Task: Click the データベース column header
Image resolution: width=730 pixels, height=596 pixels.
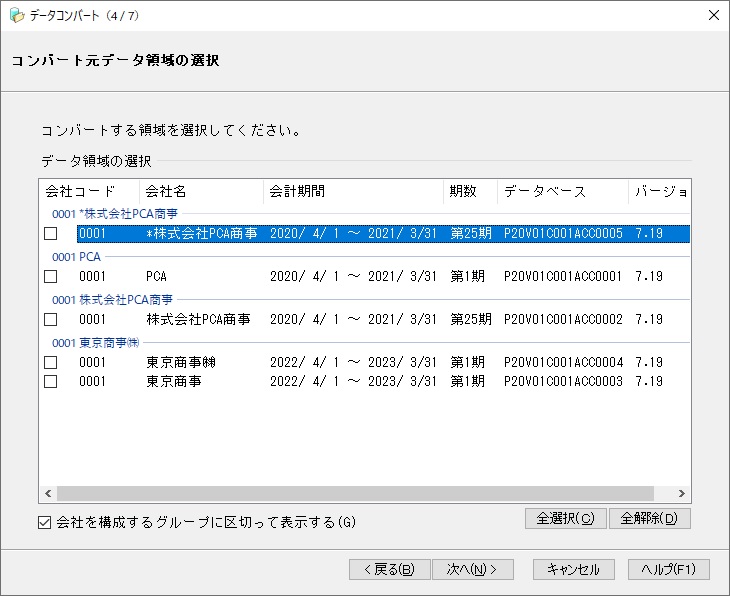Action: pos(562,191)
